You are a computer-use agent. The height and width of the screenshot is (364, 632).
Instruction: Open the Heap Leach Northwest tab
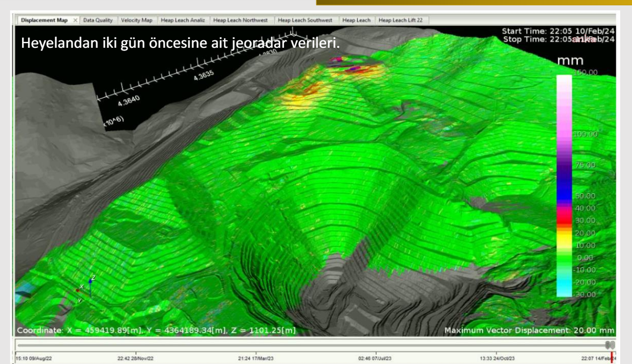[x=241, y=20]
